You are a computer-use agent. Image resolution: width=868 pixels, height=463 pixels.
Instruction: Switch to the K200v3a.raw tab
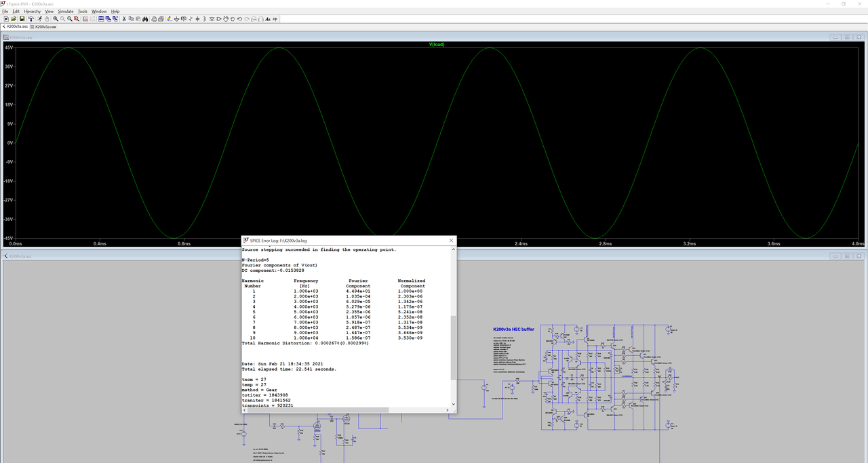(45, 26)
